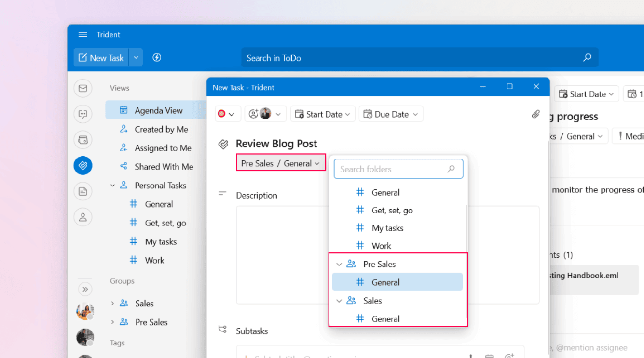Click the hamburger menu next to Trident

[82, 35]
